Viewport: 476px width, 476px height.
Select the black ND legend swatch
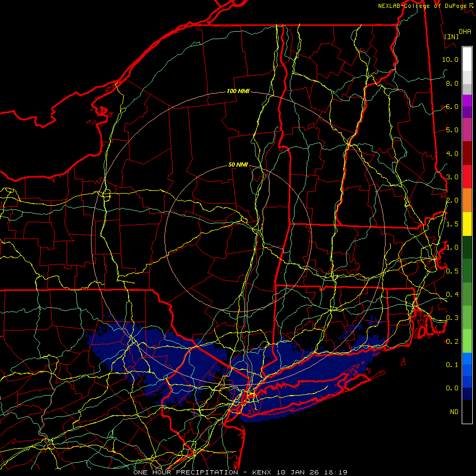click(467, 411)
